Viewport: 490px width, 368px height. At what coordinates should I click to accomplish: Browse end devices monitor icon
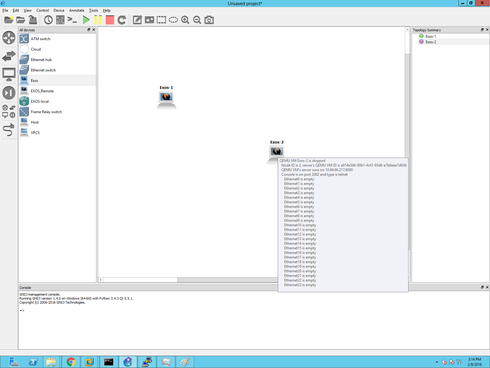point(9,74)
